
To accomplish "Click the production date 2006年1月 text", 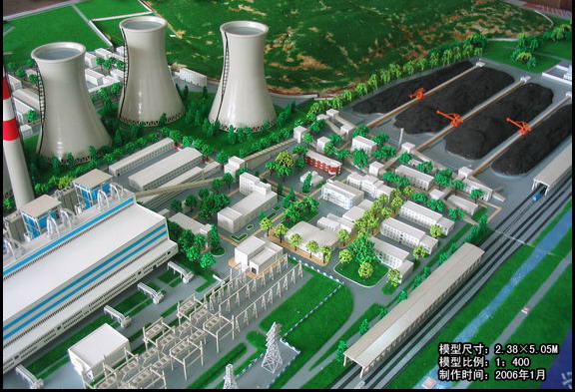I will 520,375.
